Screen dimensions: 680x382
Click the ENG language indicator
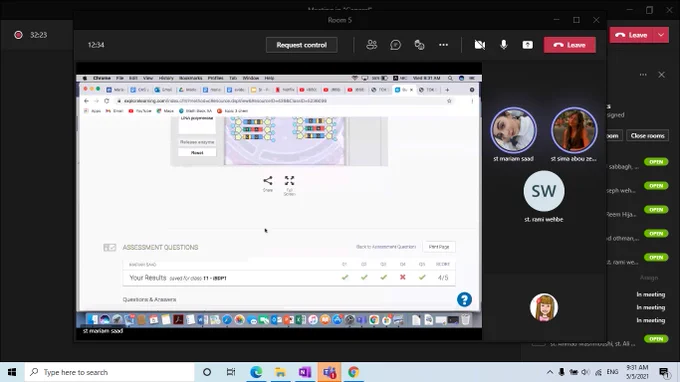pos(612,372)
